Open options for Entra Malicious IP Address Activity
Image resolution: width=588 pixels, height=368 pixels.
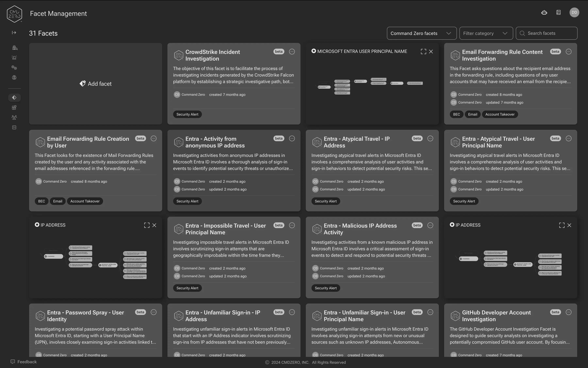pos(430,225)
